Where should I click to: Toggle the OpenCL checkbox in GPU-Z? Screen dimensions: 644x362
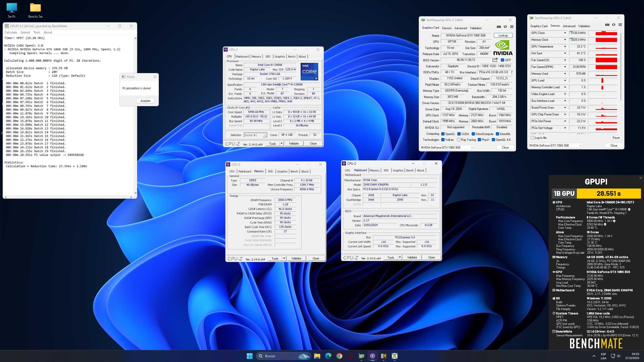443,134
